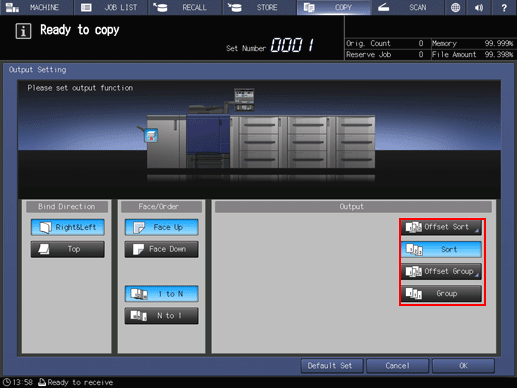Viewport: 517px width, 388px height.
Task: Open the MACHINE tab
Action: point(37,7)
